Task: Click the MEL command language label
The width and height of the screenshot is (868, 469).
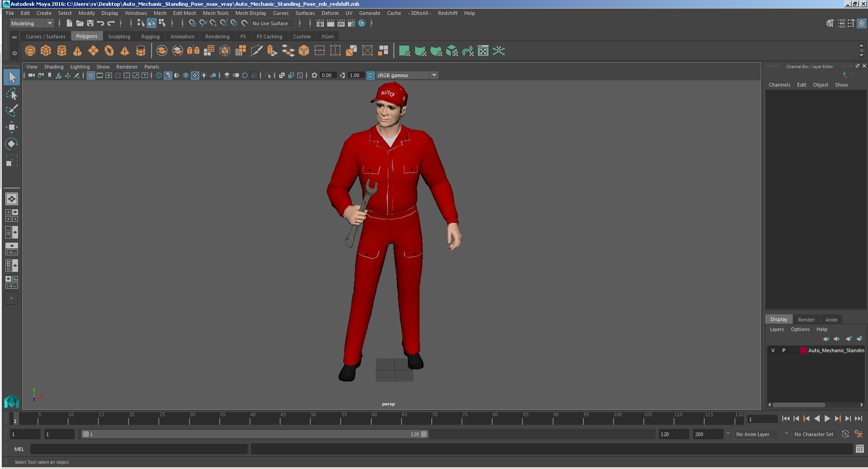Action: [19, 449]
